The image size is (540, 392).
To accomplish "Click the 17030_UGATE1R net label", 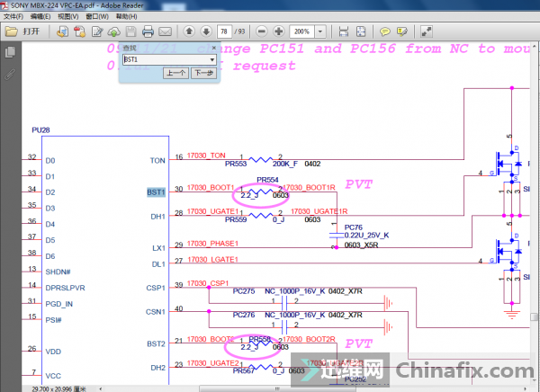I will tap(319, 211).
